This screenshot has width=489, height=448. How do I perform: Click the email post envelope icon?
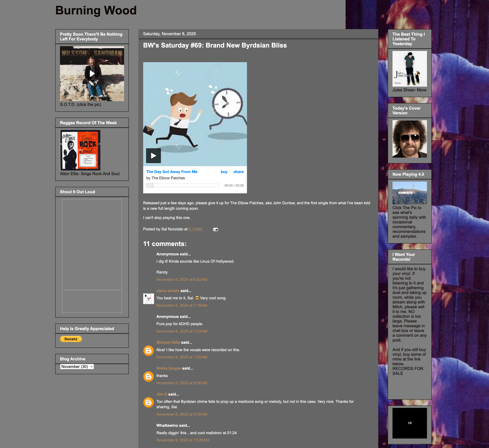[x=215, y=229]
